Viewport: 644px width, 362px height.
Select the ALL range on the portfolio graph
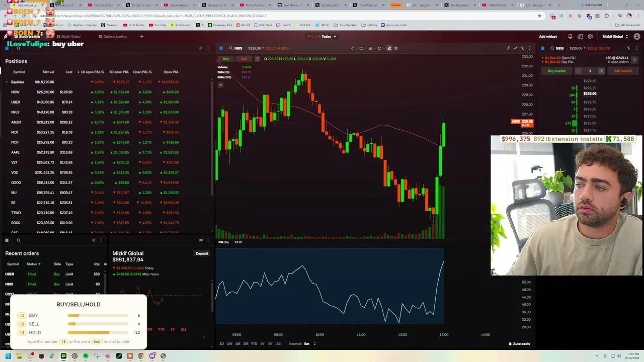pos(184,329)
